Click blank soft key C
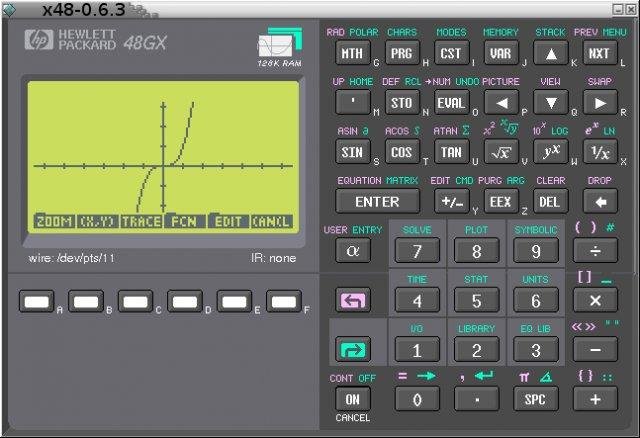Image resolution: width=640 pixels, height=438 pixels. [x=135, y=302]
